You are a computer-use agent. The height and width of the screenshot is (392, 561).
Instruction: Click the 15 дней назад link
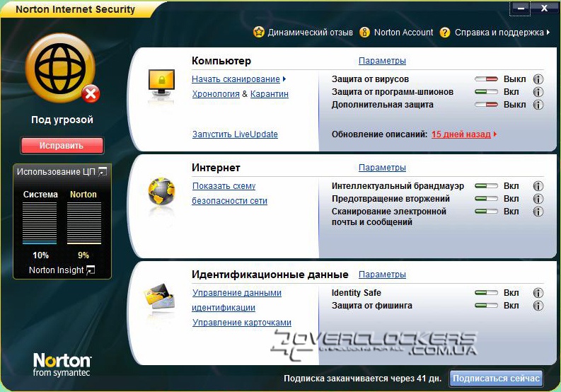pyautogui.click(x=461, y=134)
